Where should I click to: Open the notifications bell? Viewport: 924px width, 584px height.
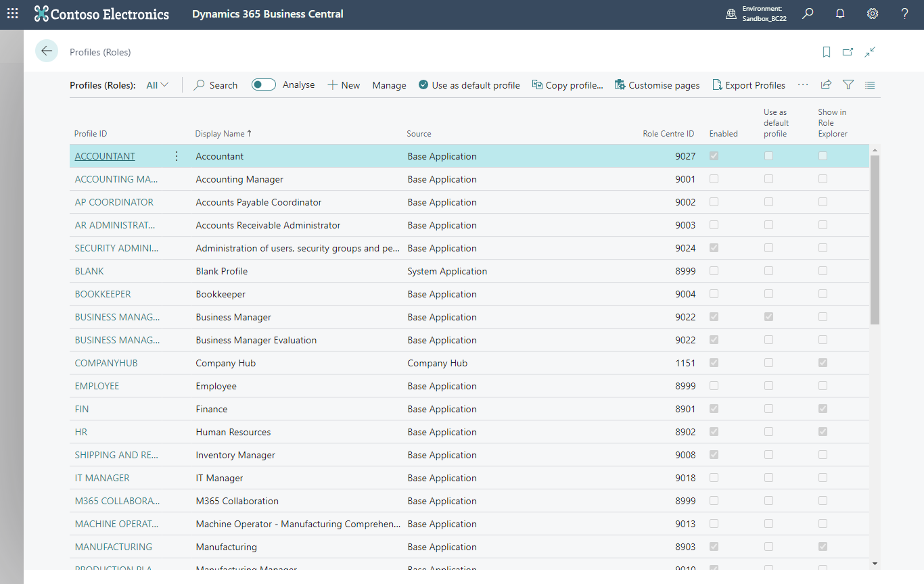840,14
